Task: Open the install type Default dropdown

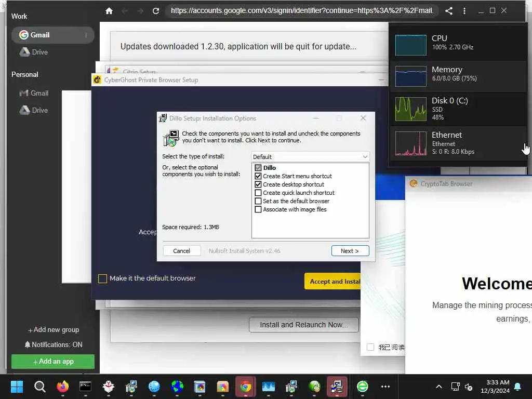Action: tap(310, 157)
